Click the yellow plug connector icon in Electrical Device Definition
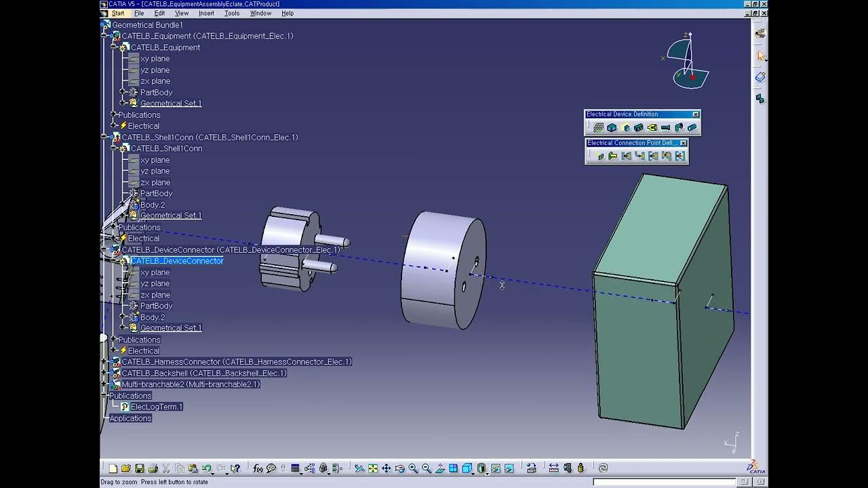 tap(652, 127)
